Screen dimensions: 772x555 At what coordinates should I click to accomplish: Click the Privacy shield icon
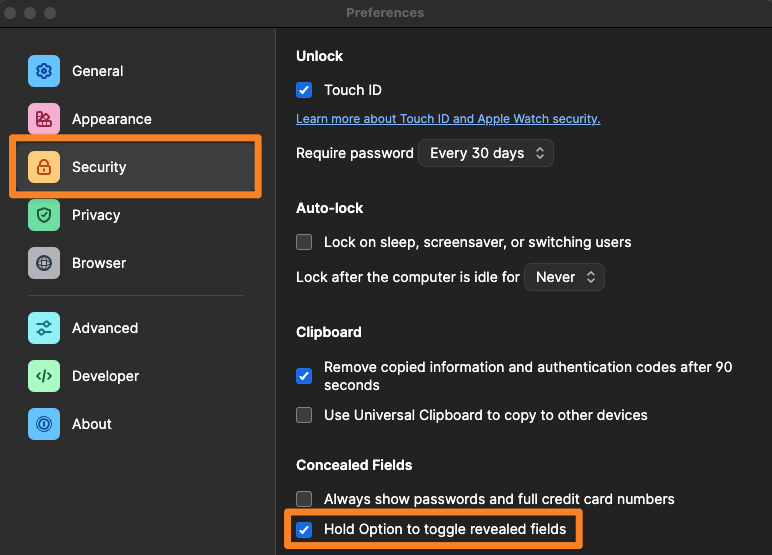(44, 215)
